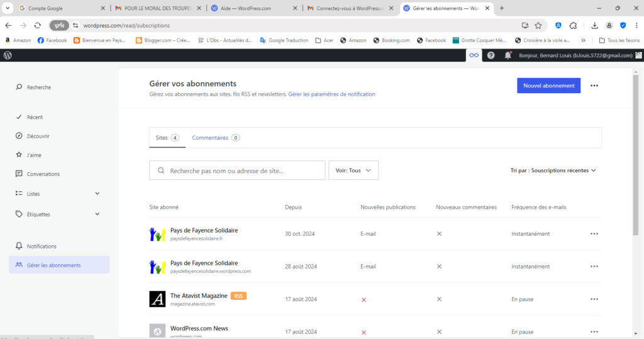This screenshot has width=644, height=339.
Task: Bookmark this page with the star icon
Action: coord(538,25)
